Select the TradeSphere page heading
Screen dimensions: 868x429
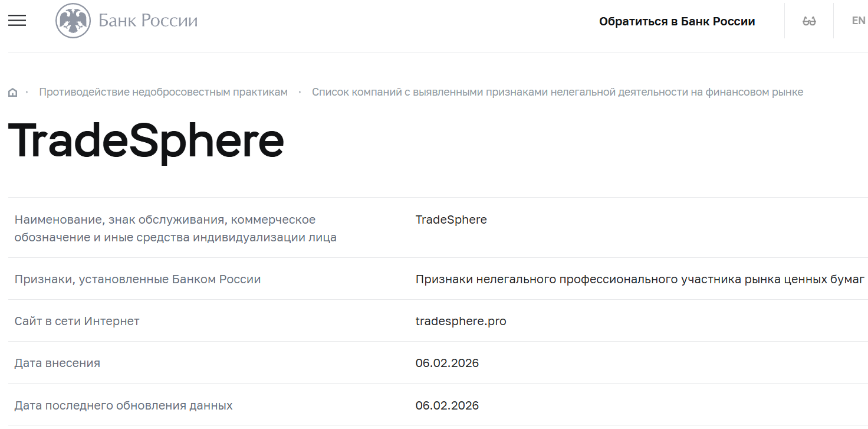(145, 140)
